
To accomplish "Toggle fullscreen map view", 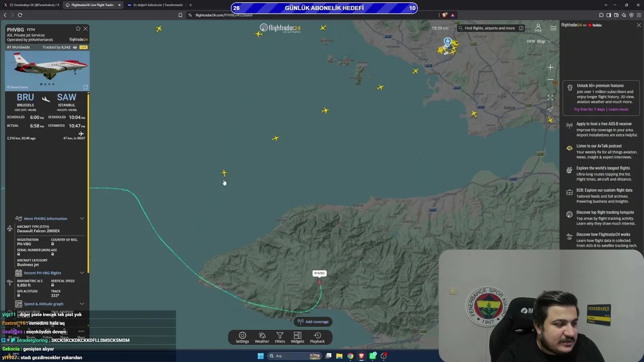I will pos(550,98).
